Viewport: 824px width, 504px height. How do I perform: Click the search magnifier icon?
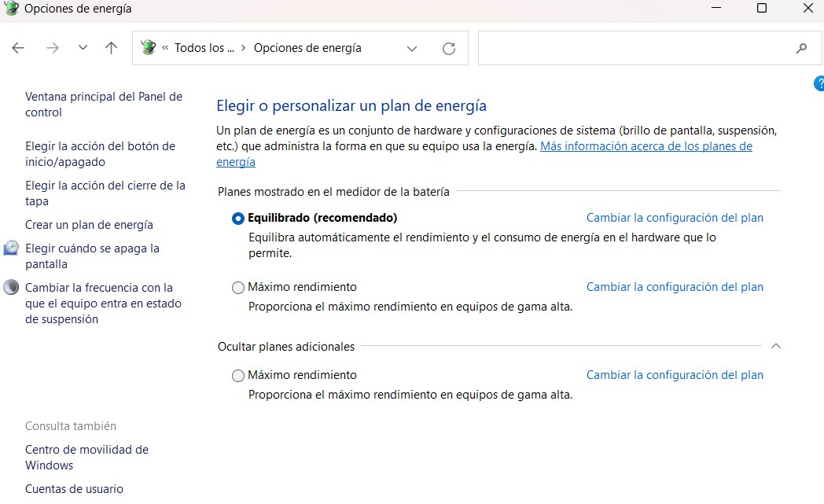click(x=801, y=48)
